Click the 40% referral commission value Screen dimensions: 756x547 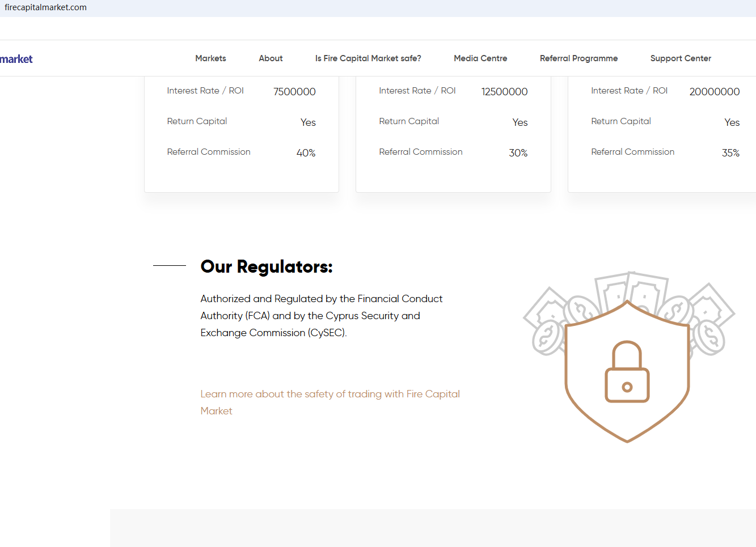(306, 153)
